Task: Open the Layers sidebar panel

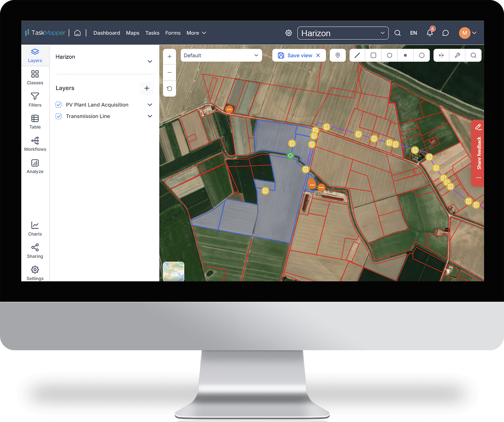Action: tap(35, 56)
